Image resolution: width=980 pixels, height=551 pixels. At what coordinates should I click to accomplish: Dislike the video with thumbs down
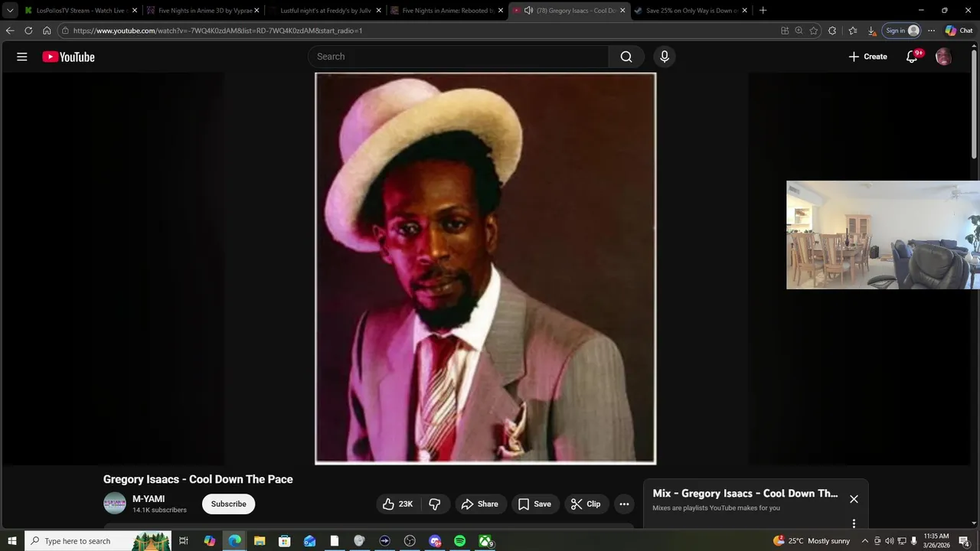[435, 504]
